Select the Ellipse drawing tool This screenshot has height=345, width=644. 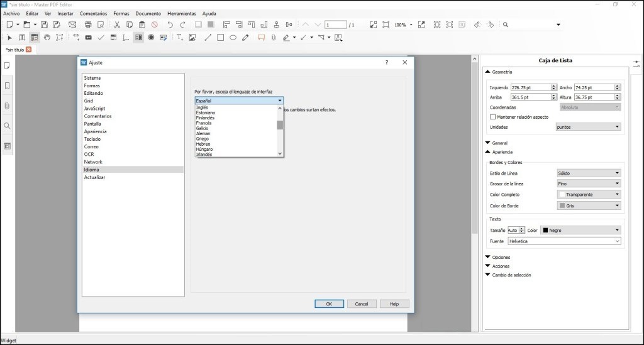click(233, 37)
